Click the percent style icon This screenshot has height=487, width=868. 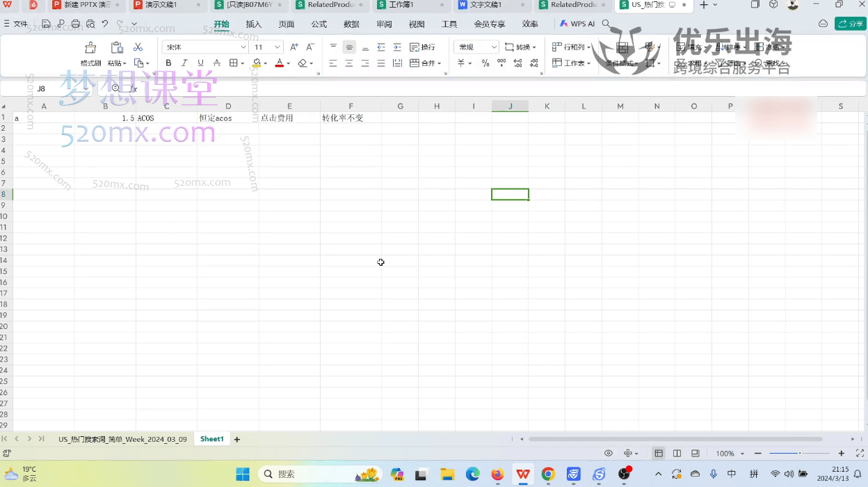[485, 63]
